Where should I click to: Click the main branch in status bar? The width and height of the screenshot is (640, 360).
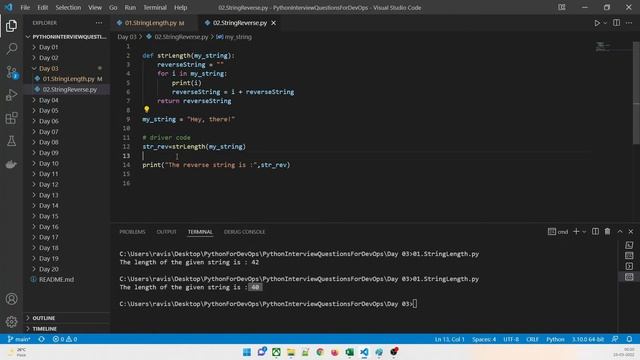click(x=19, y=339)
